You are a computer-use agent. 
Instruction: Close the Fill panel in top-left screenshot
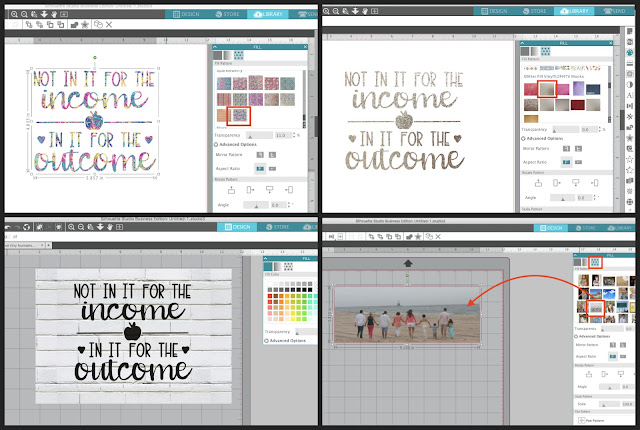tap(305, 47)
